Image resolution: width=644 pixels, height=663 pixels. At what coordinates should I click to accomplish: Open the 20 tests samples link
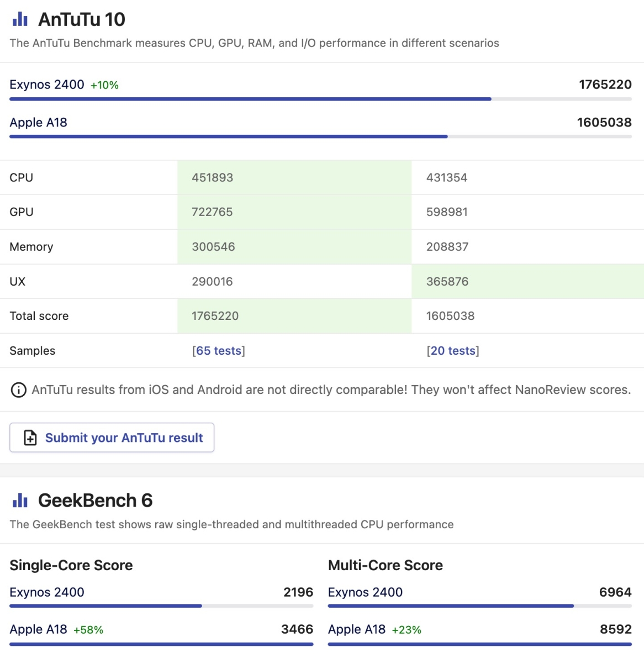[453, 351]
